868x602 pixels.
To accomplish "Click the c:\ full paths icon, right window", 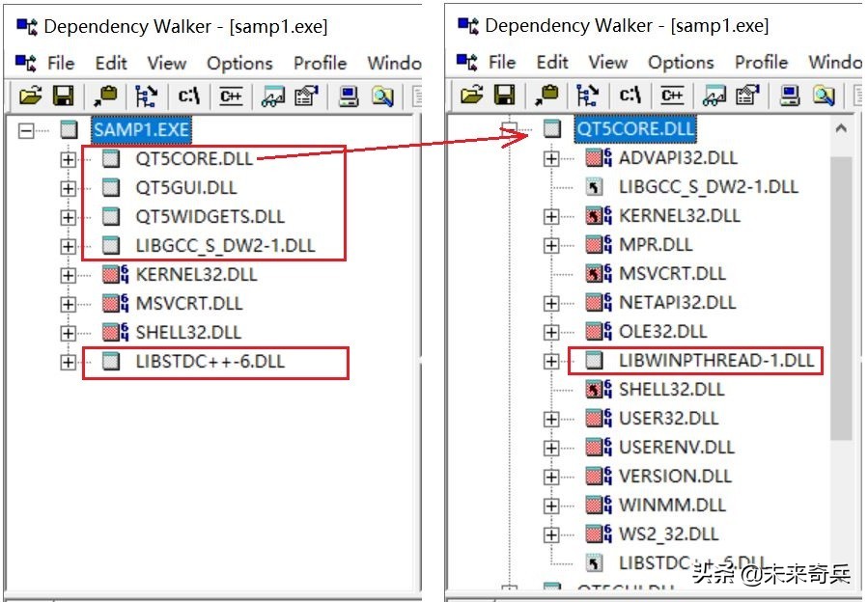I will click(x=630, y=96).
